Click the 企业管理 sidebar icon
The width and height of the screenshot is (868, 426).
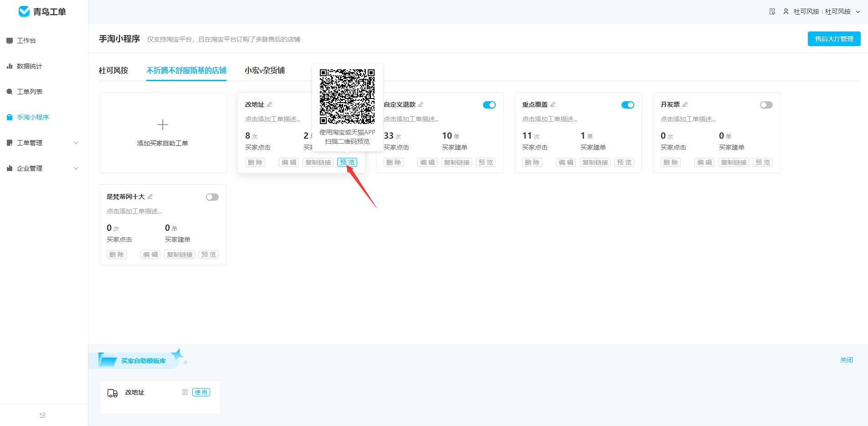[x=10, y=168]
